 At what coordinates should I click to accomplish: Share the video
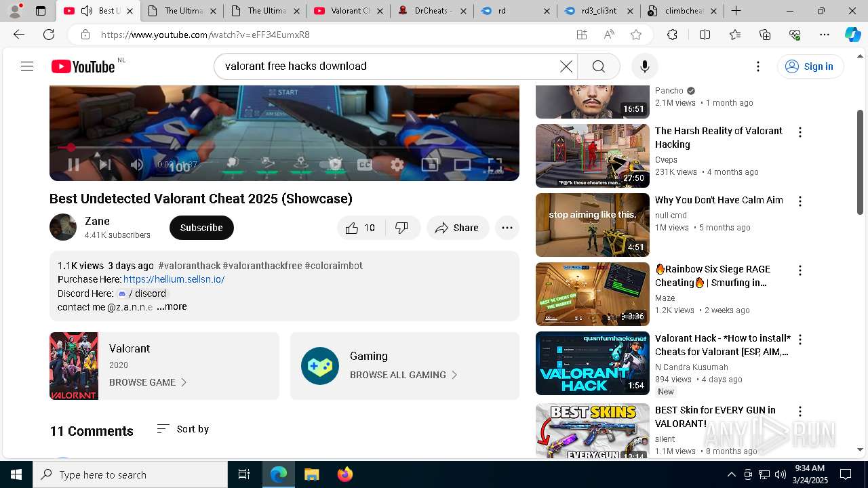tap(458, 228)
